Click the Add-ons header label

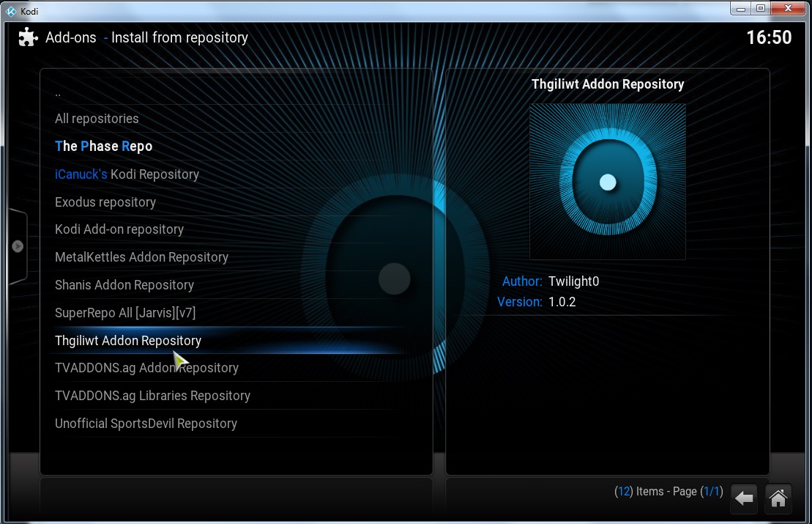[x=71, y=38]
